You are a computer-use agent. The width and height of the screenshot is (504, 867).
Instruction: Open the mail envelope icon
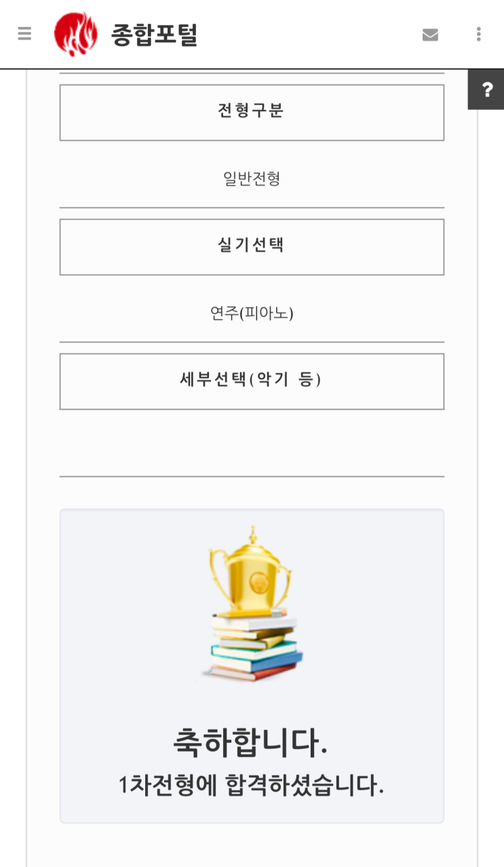click(x=430, y=35)
